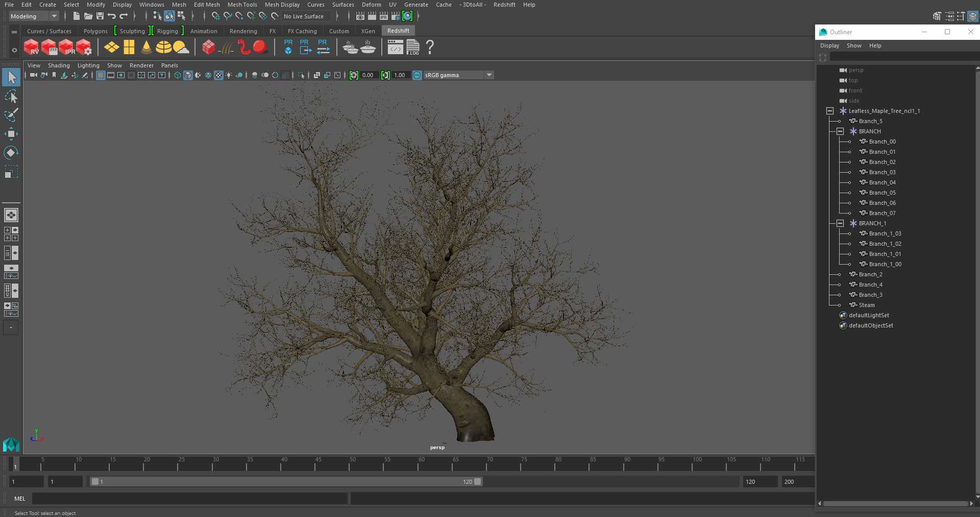Create a Redshift spot light cone
The image size is (980, 517).
pos(146,48)
